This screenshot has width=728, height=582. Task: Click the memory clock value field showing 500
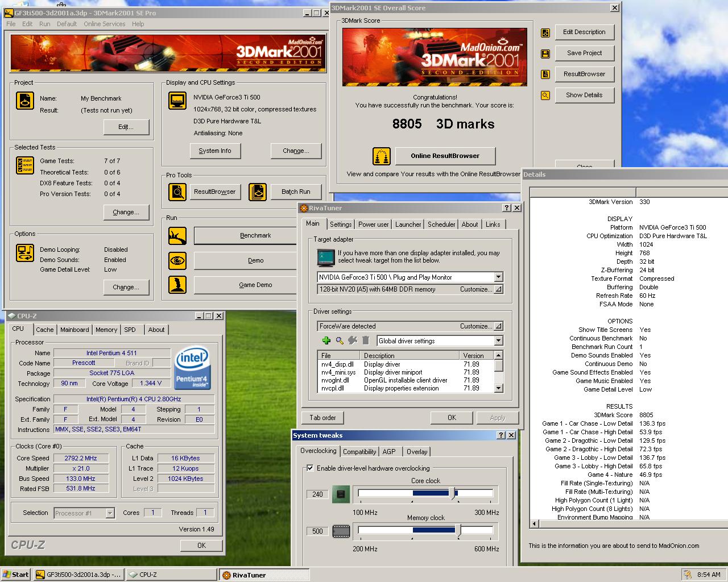pyautogui.click(x=318, y=531)
